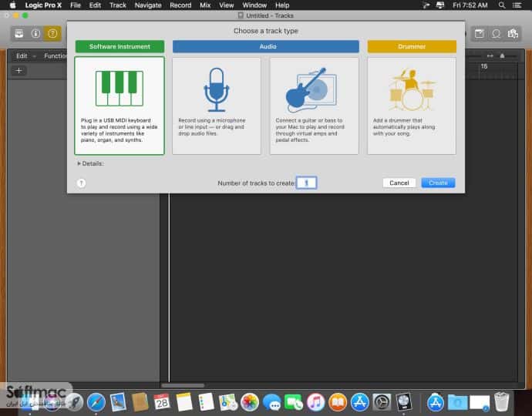Open the Help menu
Screen dimensions: 532x416
[x=282, y=5]
